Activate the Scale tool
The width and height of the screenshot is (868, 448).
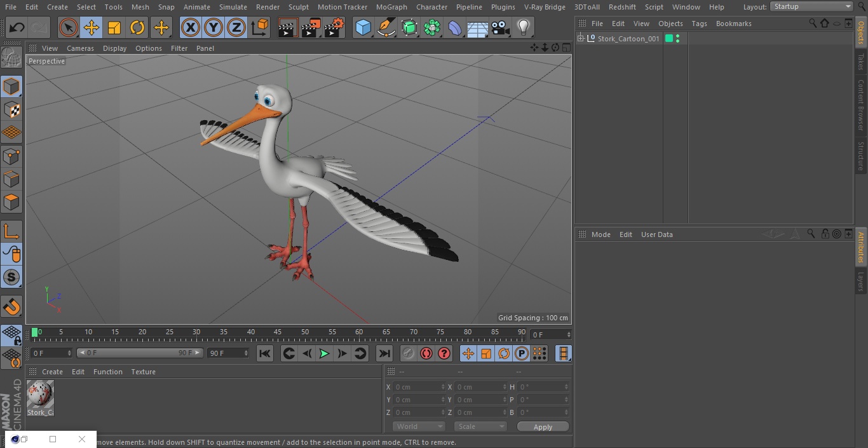pyautogui.click(x=114, y=28)
